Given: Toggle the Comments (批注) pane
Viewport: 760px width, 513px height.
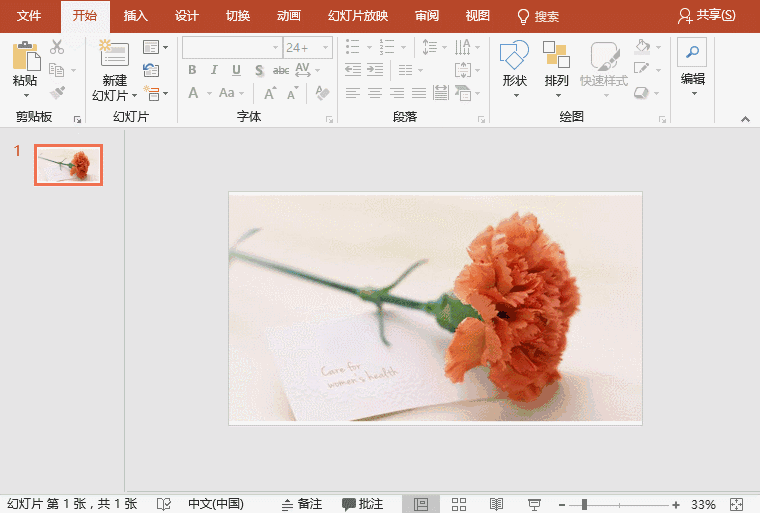Looking at the screenshot, I should pos(362,504).
